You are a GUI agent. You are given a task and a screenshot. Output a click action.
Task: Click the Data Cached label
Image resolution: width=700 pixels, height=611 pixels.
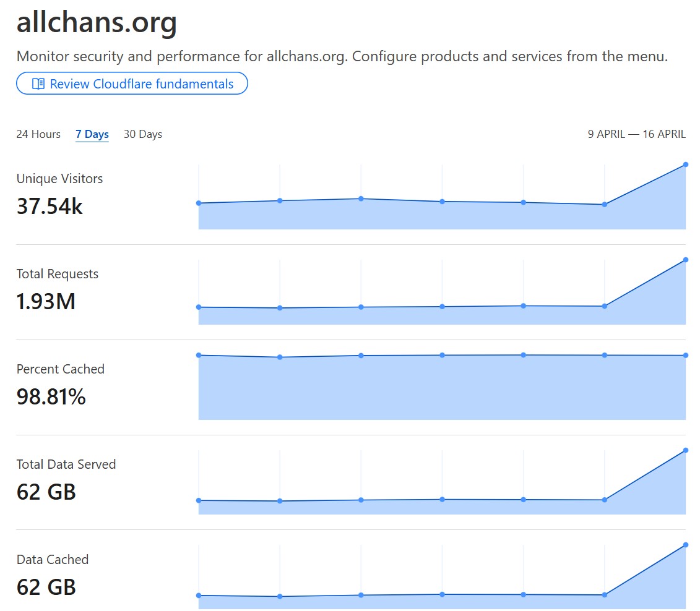click(53, 560)
